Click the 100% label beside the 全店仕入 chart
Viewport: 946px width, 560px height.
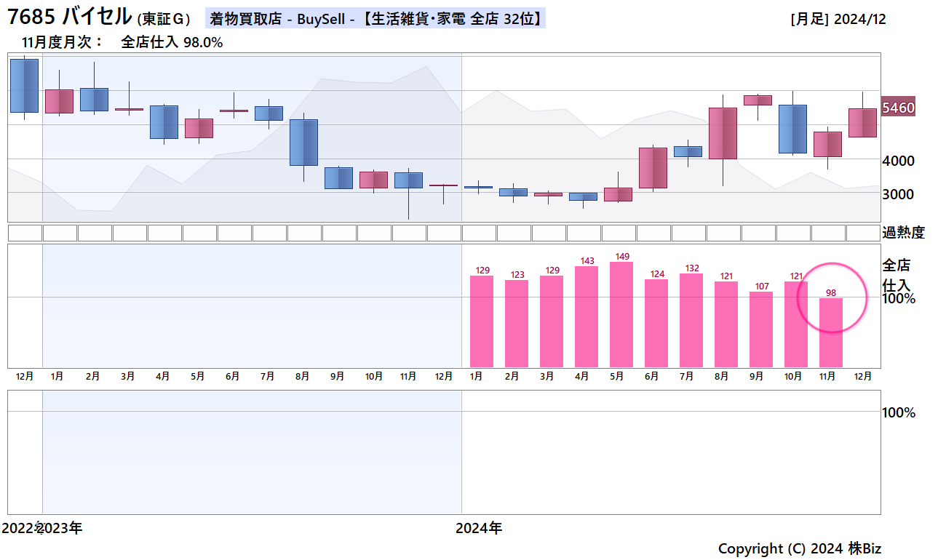[899, 298]
